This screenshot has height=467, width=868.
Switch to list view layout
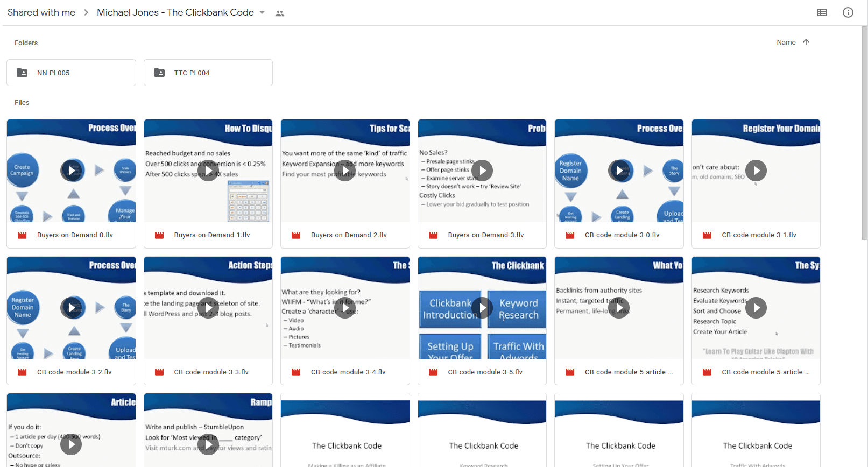pos(822,12)
